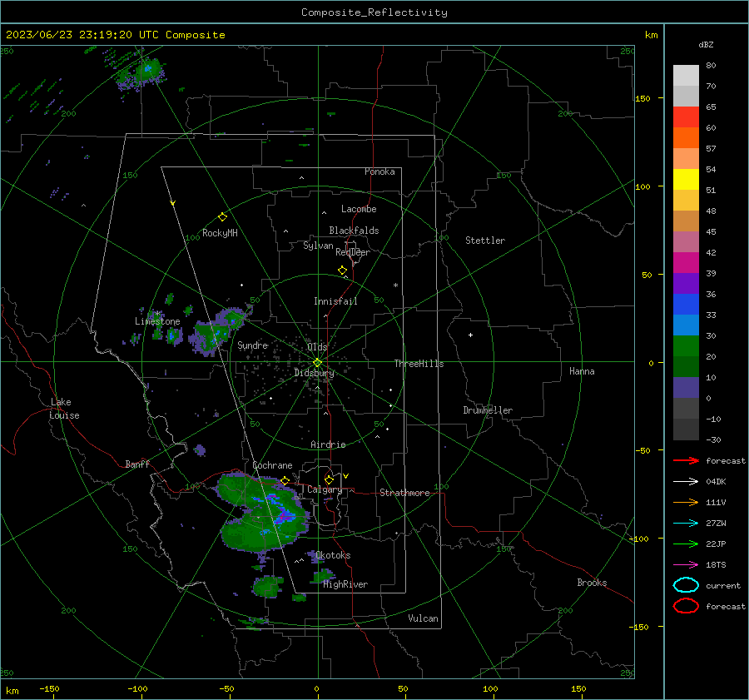Click the white 04DK arrow icon

686,482
